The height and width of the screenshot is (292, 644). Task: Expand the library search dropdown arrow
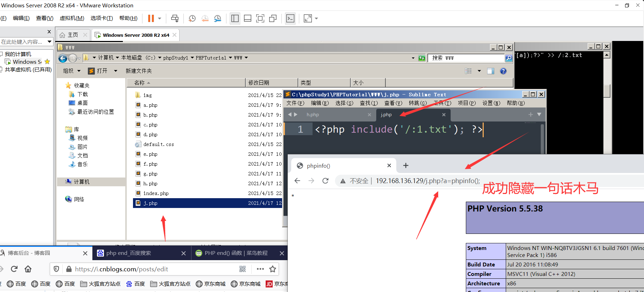[x=49, y=42]
